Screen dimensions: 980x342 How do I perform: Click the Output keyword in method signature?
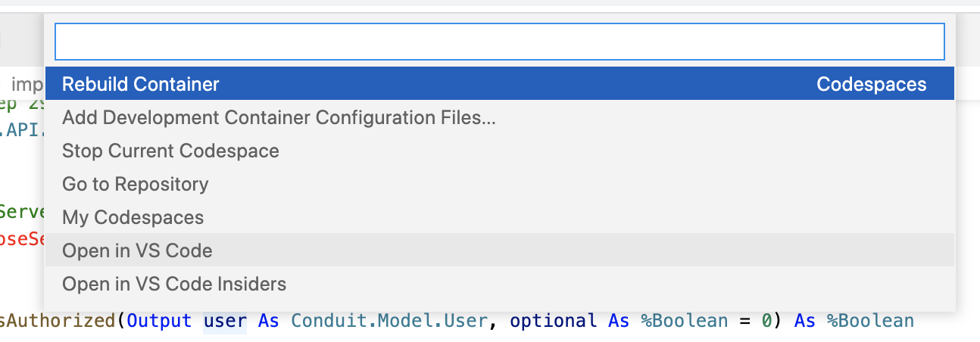pos(159,321)
